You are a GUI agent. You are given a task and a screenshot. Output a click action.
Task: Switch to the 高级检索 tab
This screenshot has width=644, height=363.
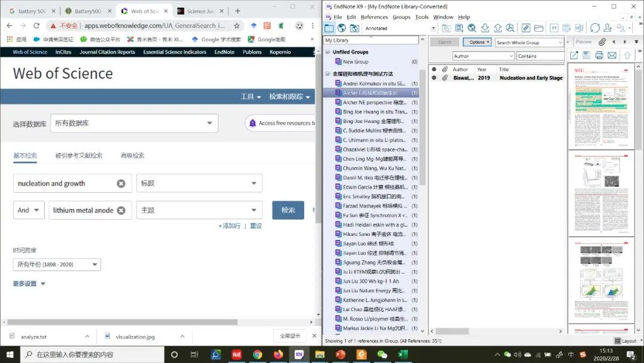(132, 156)
